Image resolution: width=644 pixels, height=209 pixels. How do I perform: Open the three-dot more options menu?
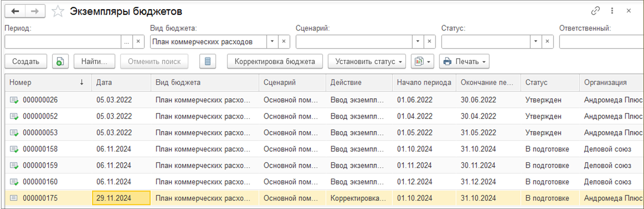click(612, 11)
